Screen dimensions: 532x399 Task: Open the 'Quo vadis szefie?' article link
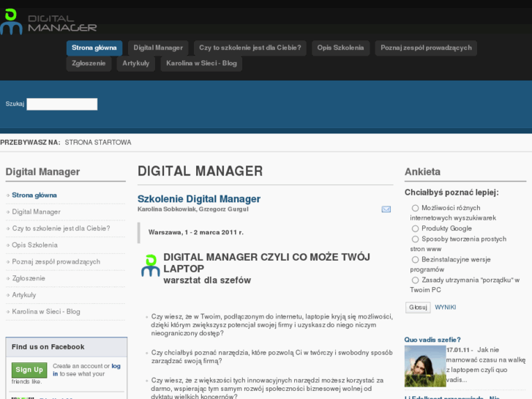coord(432,340)
